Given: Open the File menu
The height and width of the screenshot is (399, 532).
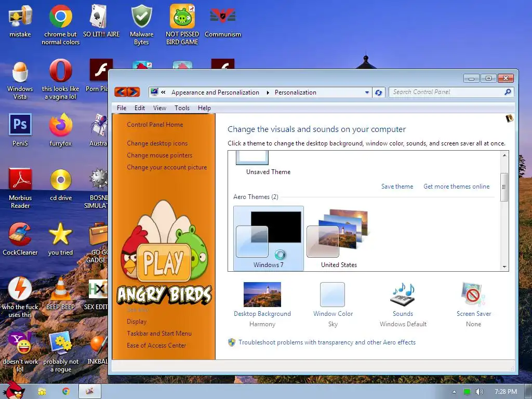Looking at the screenshot, I should [x=122, y=108].
